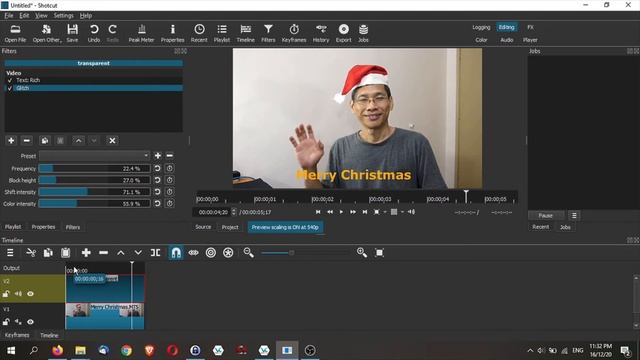The width and height of the screenshot is (640, 360).
Task: Deselect filter with X button
Action: [x=112, y=140]
